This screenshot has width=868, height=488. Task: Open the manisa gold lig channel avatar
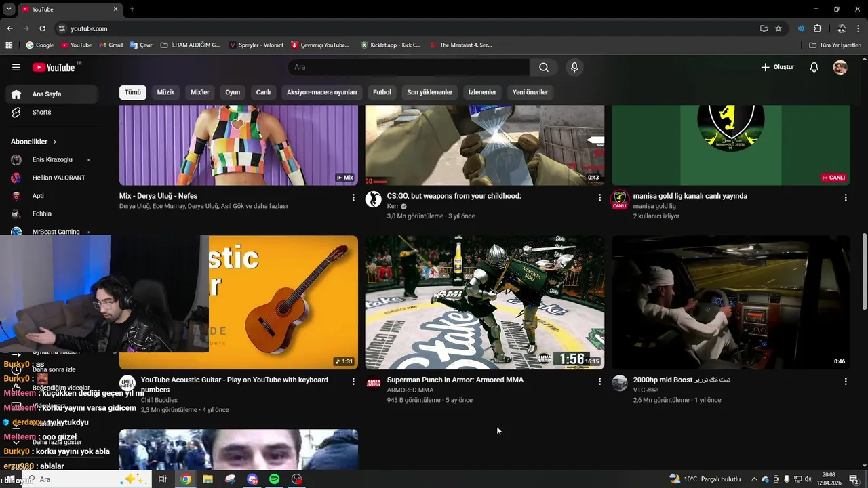point(620,199)
